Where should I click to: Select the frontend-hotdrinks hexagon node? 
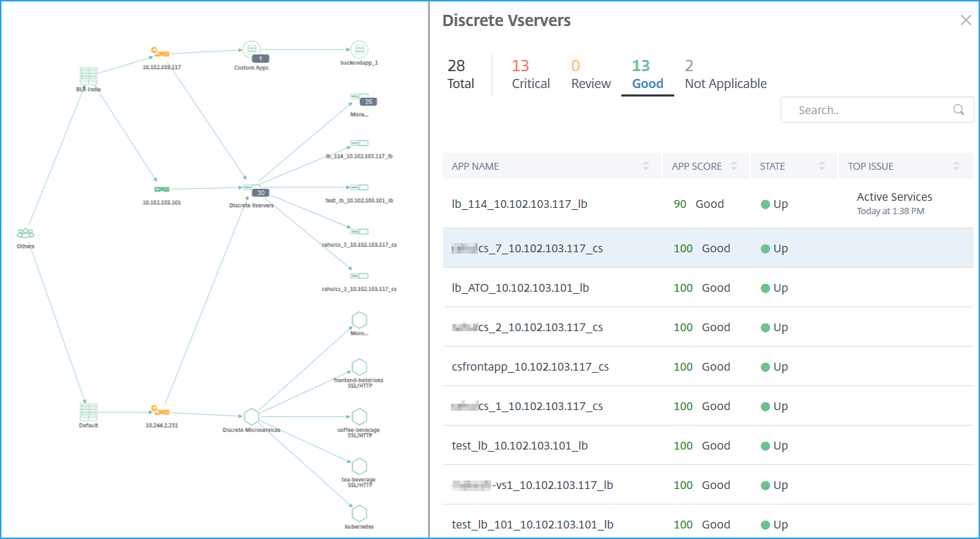[x=359, y=367]
